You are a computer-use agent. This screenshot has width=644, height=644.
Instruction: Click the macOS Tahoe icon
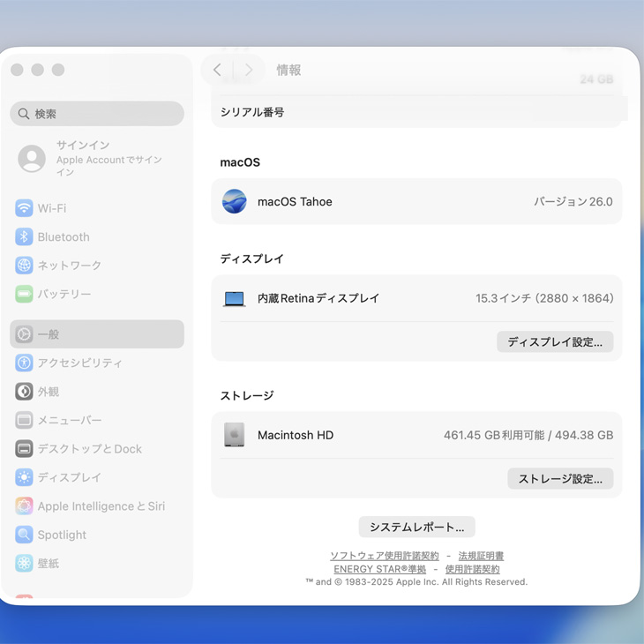click(x=235, y=202)
